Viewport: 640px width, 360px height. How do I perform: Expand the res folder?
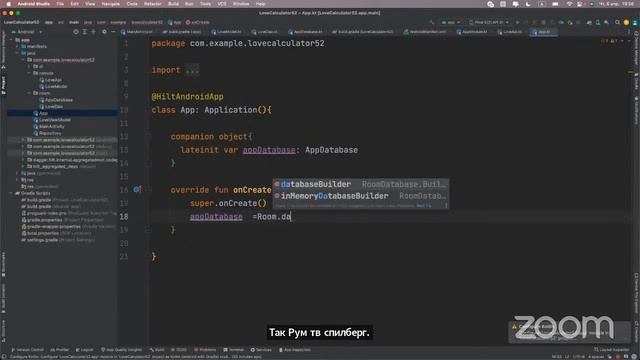tap(17, 180)
